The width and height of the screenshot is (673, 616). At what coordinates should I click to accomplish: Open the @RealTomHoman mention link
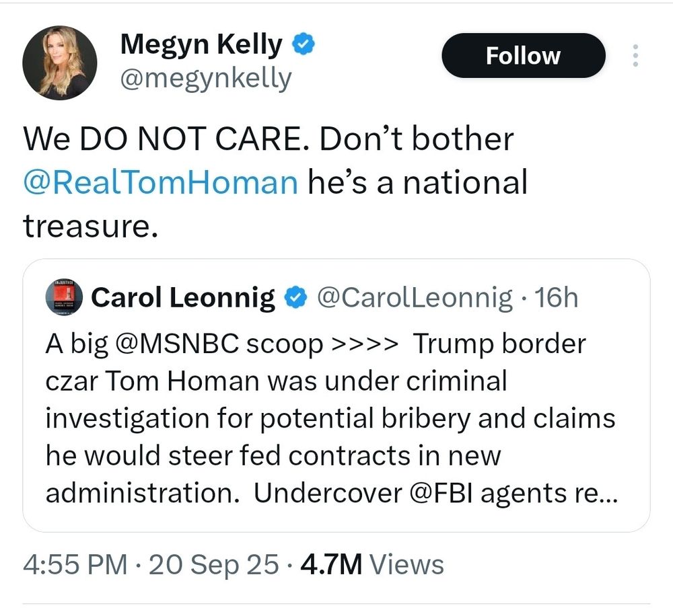click(x=160, y=182)
